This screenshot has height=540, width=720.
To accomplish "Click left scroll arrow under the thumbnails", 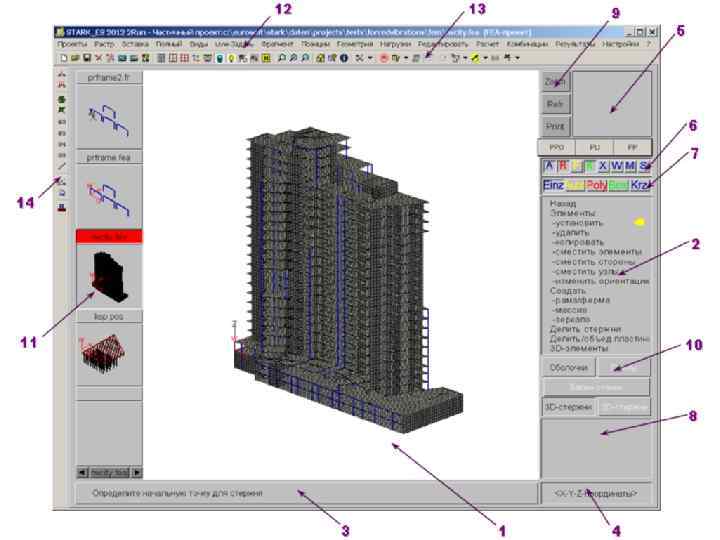I will point(82,472).
